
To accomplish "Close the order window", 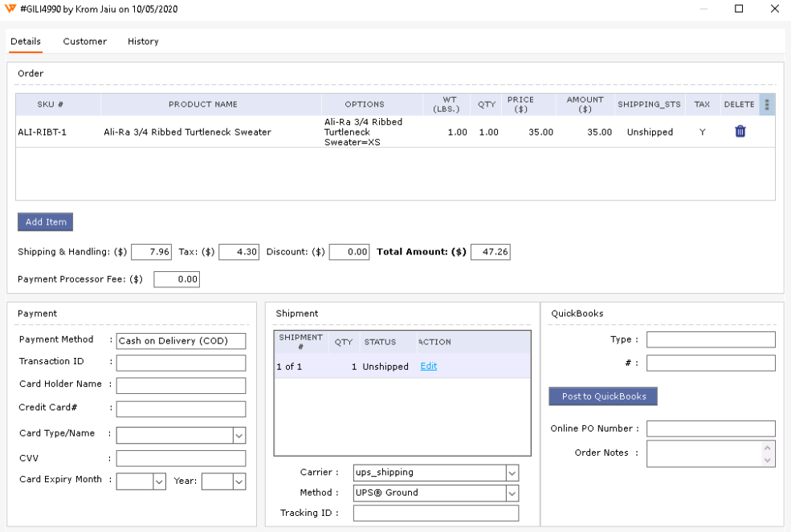I will coord(775,9).
